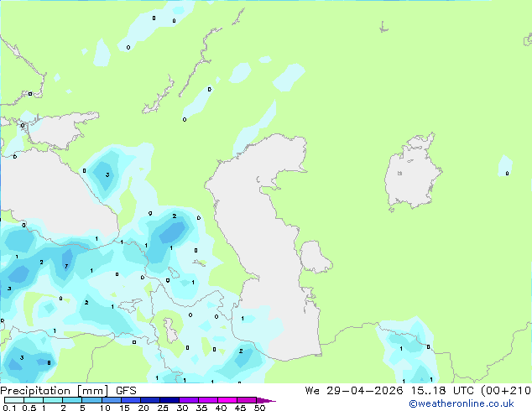Viewport: 532px width, 411px height.
Task: Click the 45–50 mm legend swatch
Action: (247, 400)
